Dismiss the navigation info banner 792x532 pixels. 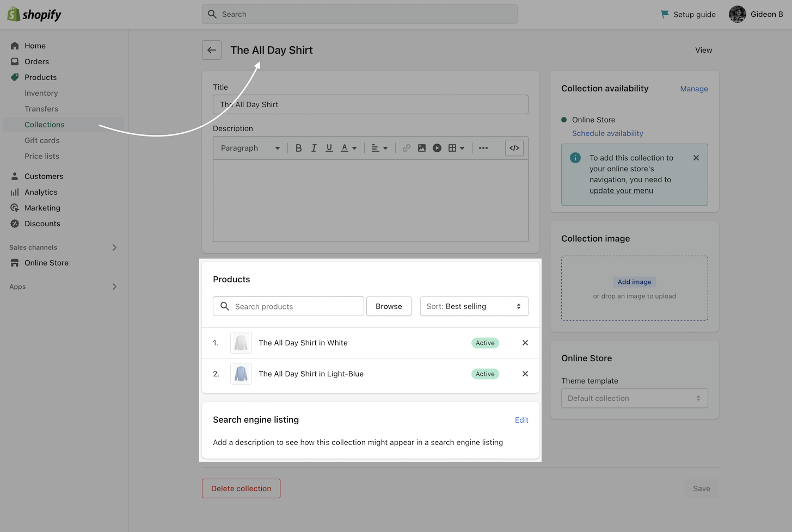coord(696,158)
